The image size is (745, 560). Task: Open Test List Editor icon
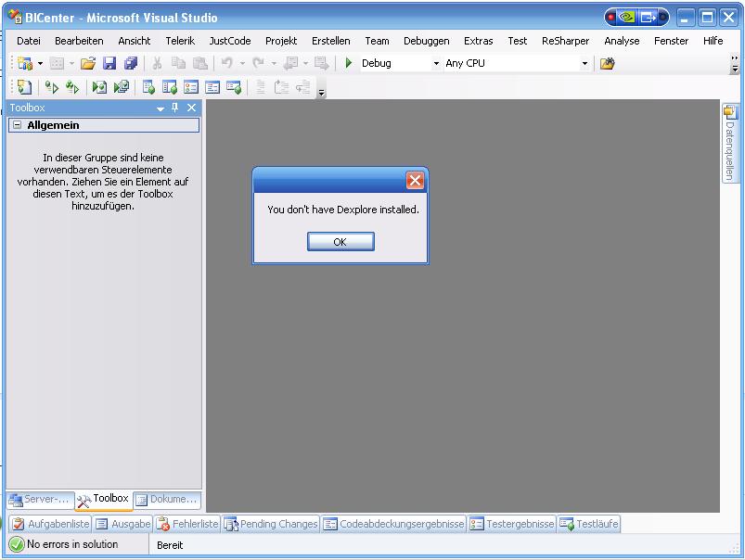(x=170, y=87)
